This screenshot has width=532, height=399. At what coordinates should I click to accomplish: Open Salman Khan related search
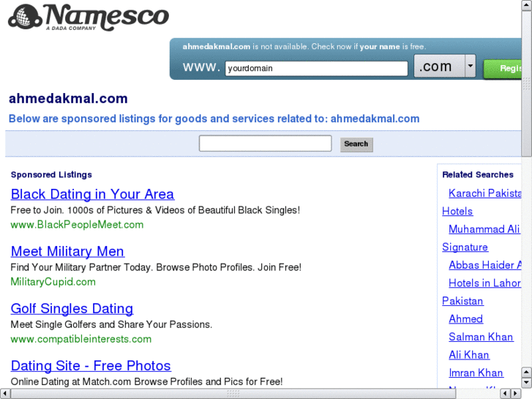481,338
